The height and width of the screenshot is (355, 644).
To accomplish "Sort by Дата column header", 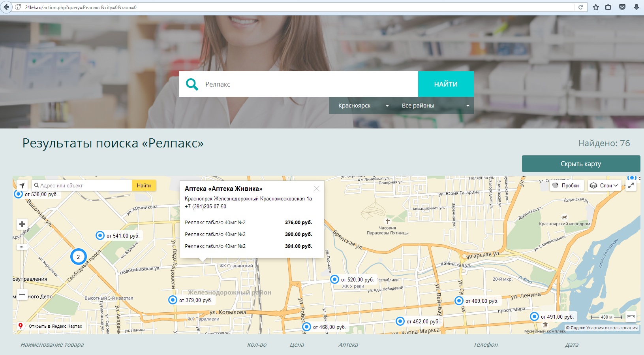I will (x=572, y=345).
